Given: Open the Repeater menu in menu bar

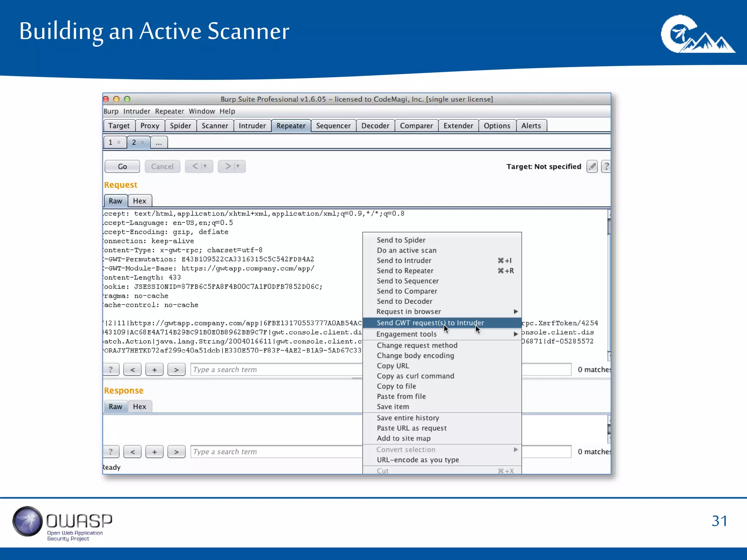Looking at the screenshot, I should [x=170, y=111].
